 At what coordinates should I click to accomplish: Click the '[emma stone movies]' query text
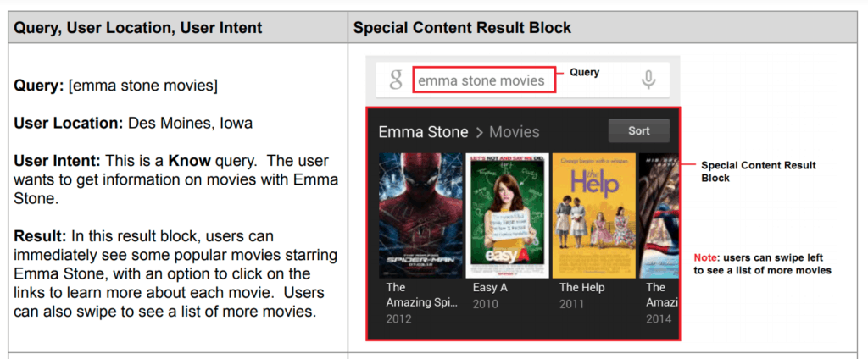[x=142, y=86]
